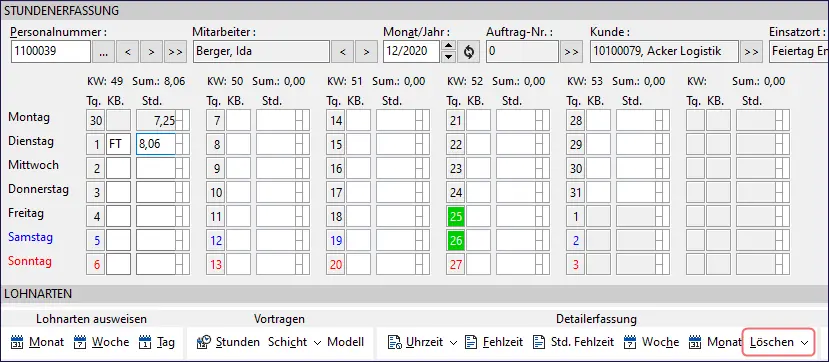Go to previous Personalnummer with < button

coord(127,52)
